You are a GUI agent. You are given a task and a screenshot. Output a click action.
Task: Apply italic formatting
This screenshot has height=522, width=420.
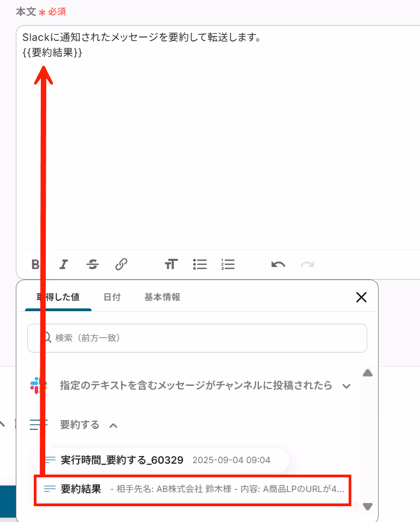pos(64,264)
